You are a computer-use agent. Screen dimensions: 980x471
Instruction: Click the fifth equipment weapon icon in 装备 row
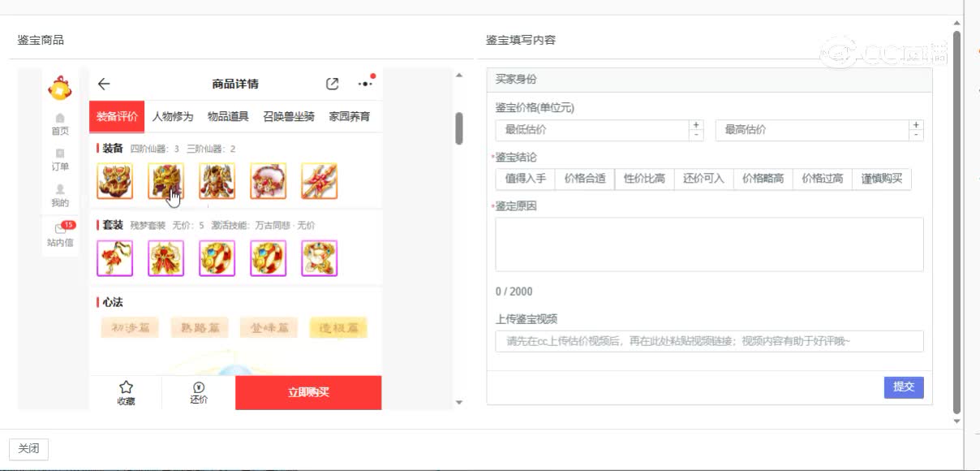point(319,181)
